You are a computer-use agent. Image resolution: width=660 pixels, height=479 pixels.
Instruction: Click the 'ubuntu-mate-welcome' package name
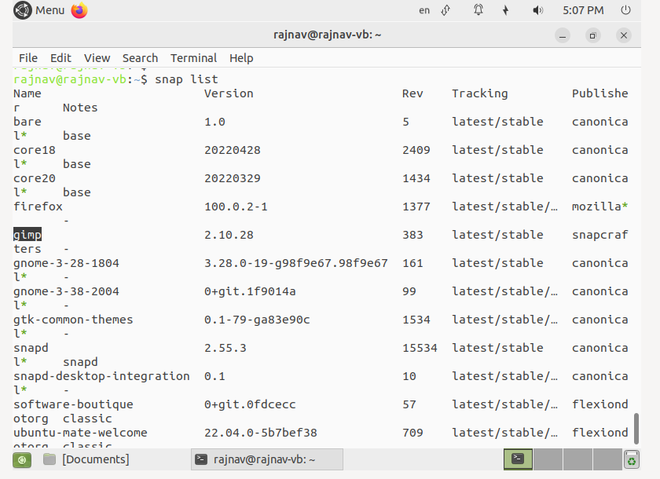80,432
